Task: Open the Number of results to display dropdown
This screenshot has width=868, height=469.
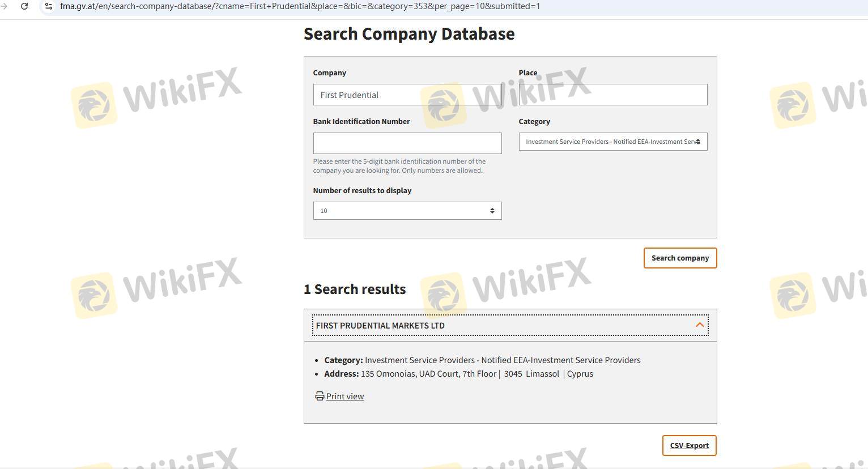Action: coord(407,211)
